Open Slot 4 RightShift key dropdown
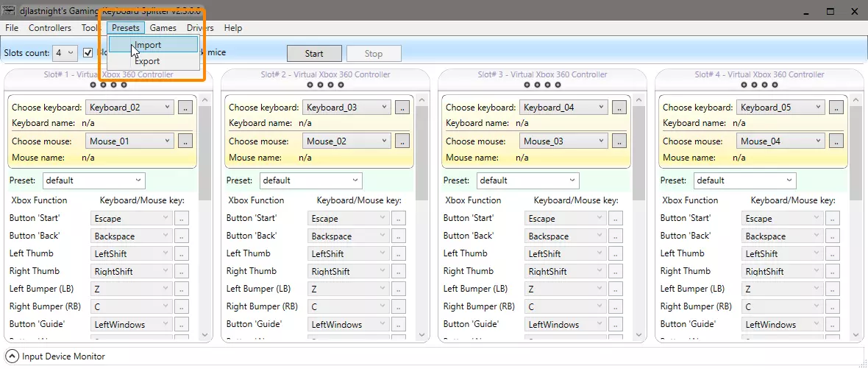 coord(782,272)
